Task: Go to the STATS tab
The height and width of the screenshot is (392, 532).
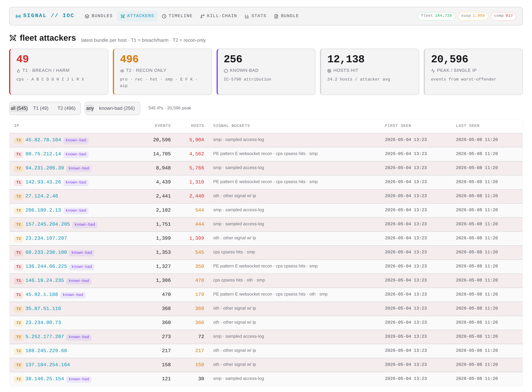Action: pyautogui.click(x=255, y=16)
